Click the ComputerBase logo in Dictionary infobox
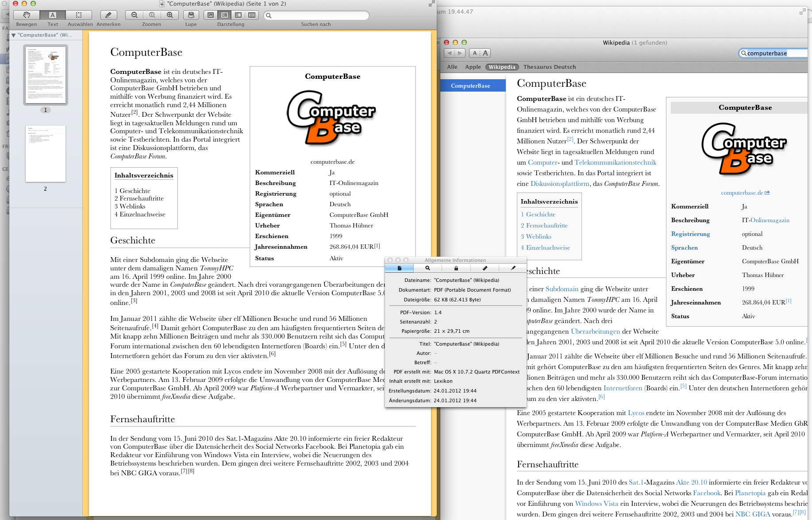Screen dimensions: 812x520 (744, 148)
